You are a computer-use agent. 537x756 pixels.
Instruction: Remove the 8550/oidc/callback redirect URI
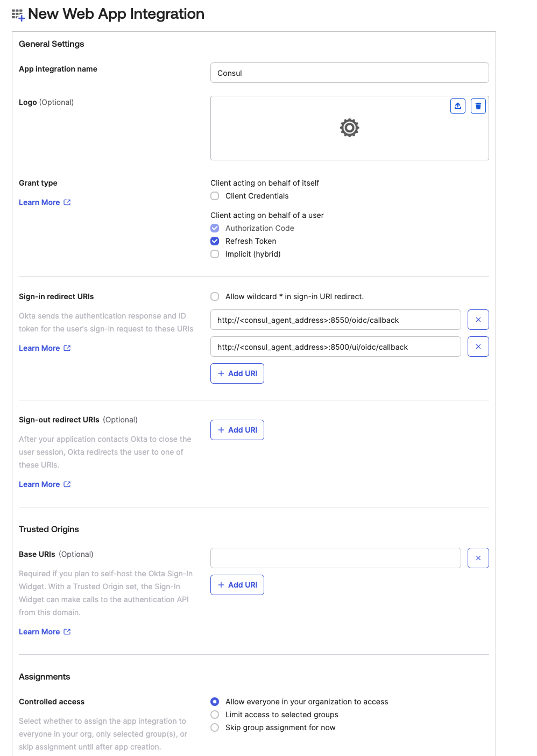(478, 320)
